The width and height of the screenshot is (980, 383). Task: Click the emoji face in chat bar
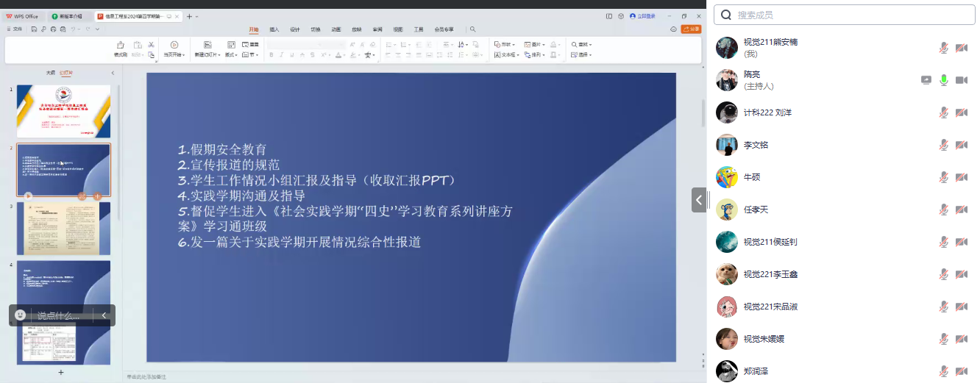click(21, 315)
